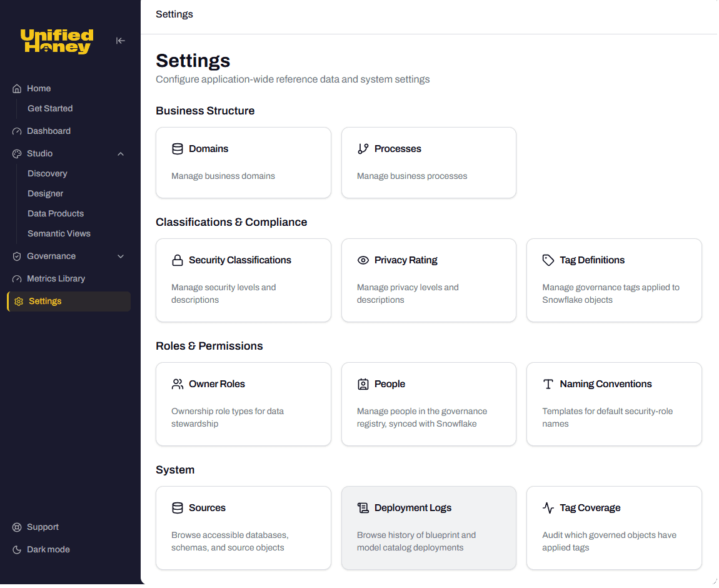Open the Processes card

429,163
